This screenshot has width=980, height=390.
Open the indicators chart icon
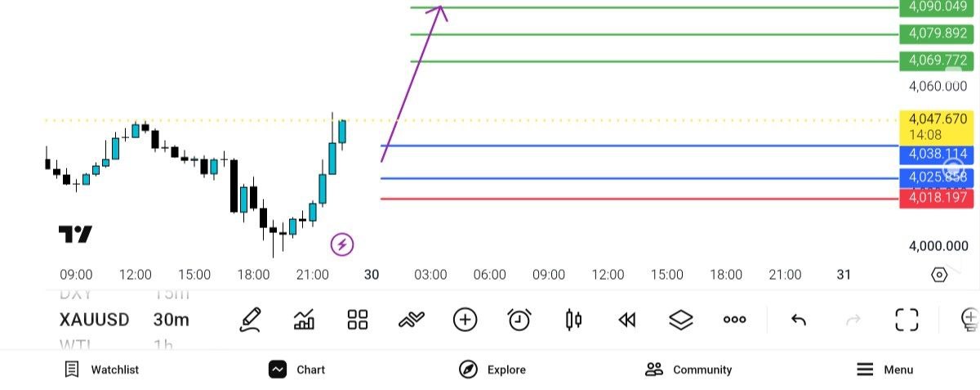(304, 320)
